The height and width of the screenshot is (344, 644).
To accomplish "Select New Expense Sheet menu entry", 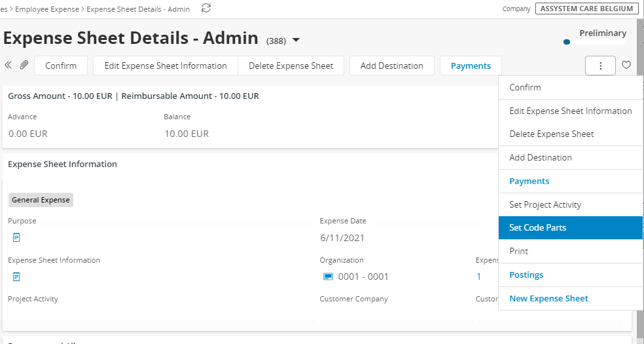I will pyautogui.click(x=571, y=298).
